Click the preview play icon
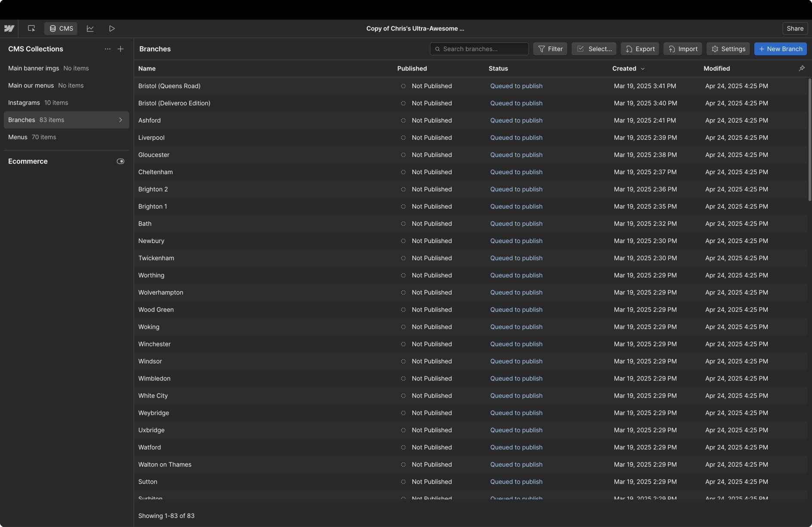The image size is (812, 527). (112, 28)
